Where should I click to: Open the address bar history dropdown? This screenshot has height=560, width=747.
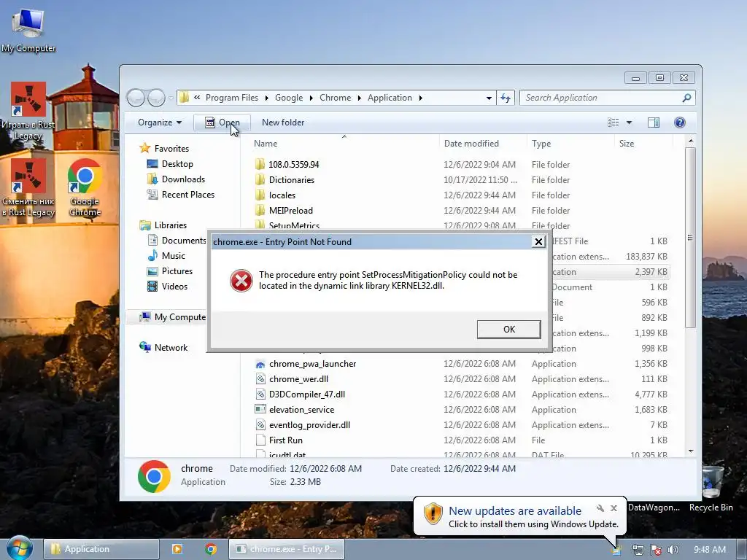pos(489,98)
